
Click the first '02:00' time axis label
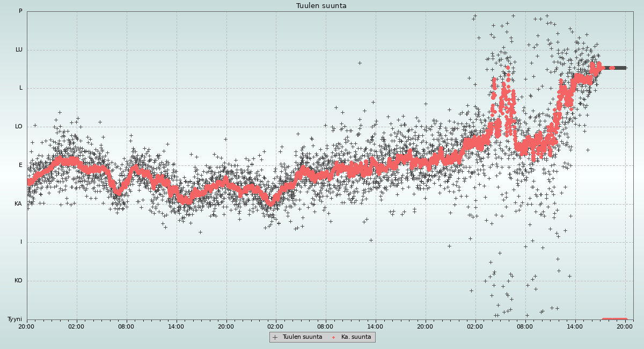(76, 326)
